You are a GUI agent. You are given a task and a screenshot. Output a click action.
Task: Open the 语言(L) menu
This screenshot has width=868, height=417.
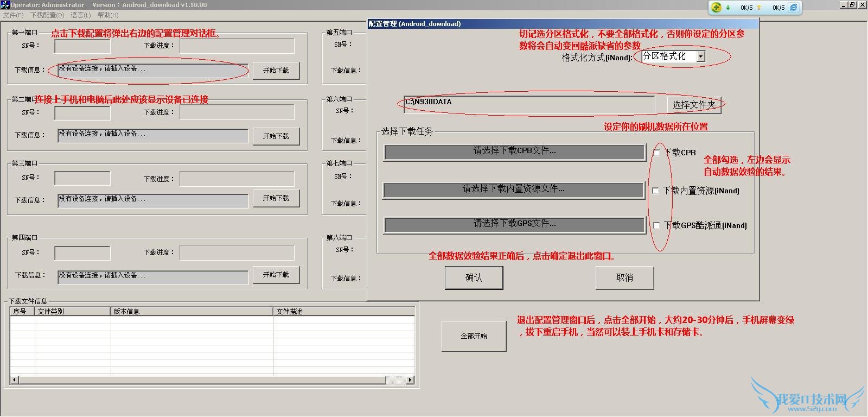(x=81, y=15)
